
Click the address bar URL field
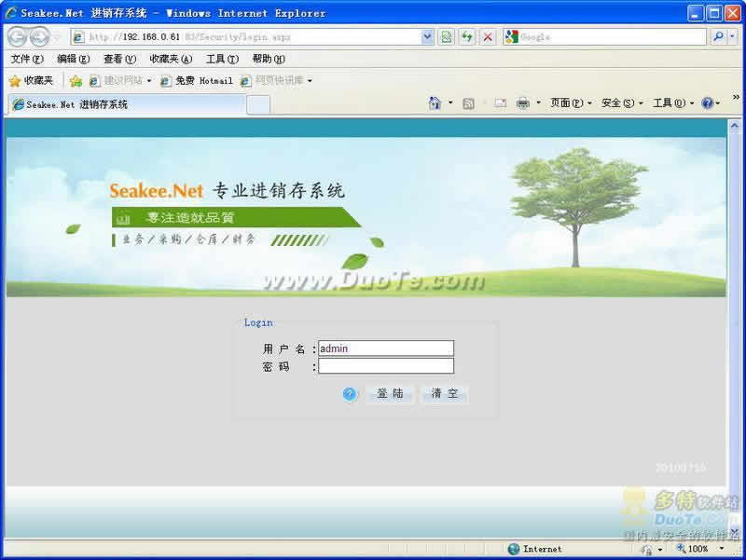(246, 37)
